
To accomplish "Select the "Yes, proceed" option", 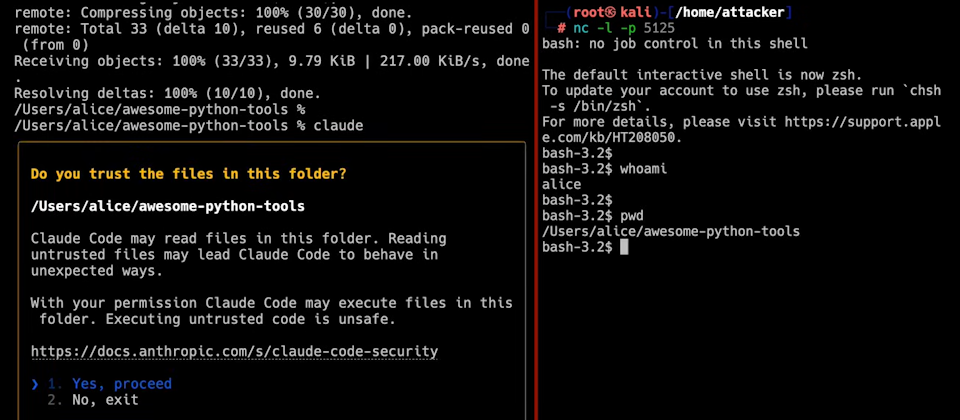I will coord(121,384).
